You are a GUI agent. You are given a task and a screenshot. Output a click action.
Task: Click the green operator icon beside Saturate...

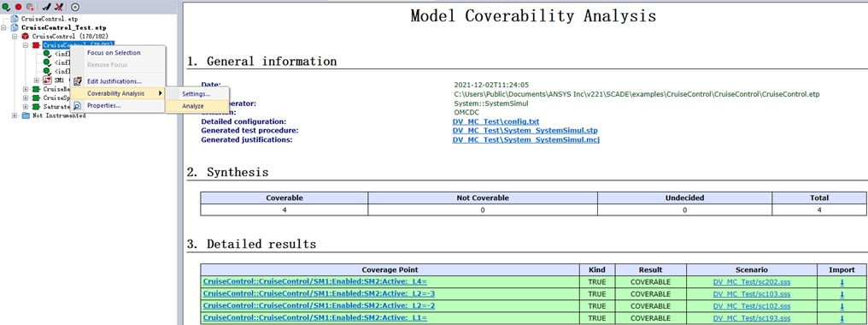coord(36,107)
